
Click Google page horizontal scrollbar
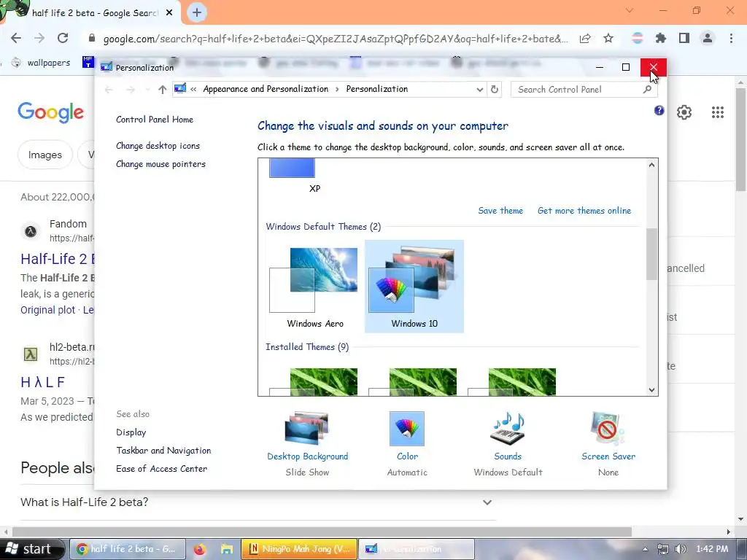pos(322,532)
